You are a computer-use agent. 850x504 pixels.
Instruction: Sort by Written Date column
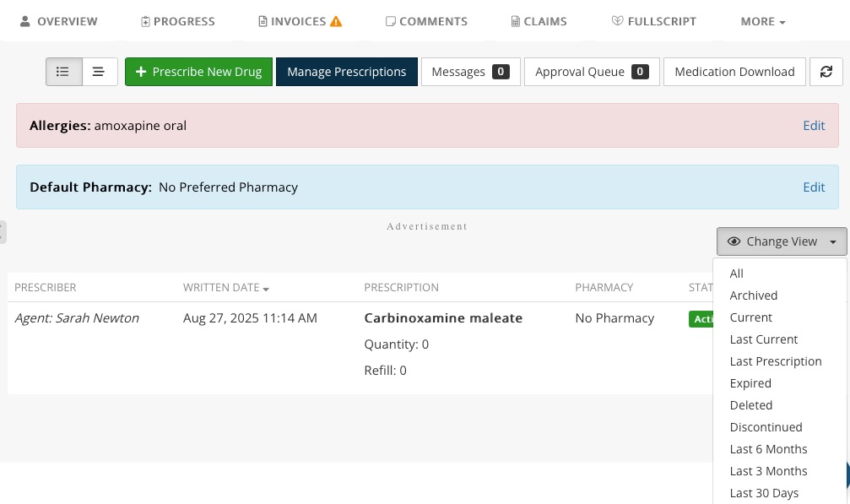click(x=226, y=288)
